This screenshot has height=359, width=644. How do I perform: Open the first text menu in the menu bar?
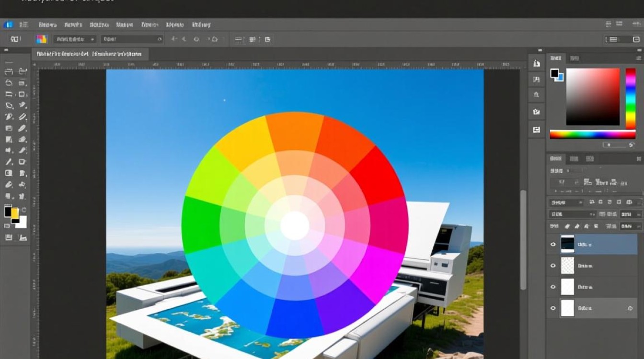tap(47, 24)
